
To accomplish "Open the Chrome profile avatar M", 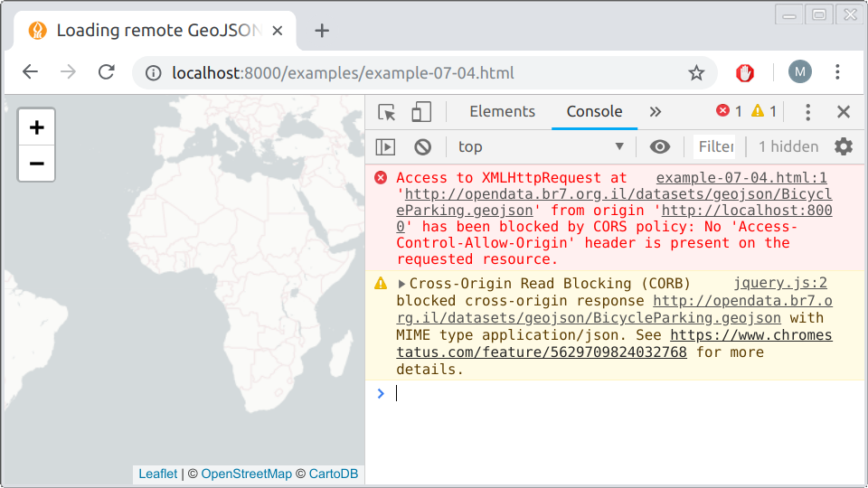I will pyautogui.click(x=800, y=72).
